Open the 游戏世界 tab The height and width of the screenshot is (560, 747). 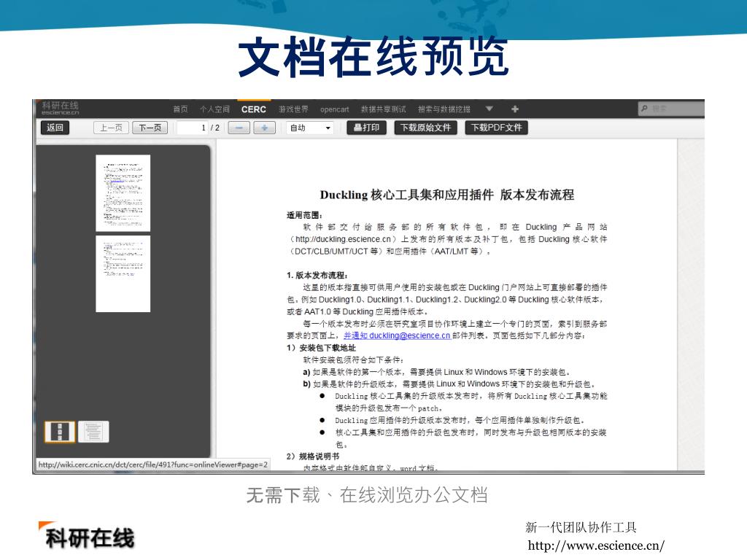tap(293, 109)
